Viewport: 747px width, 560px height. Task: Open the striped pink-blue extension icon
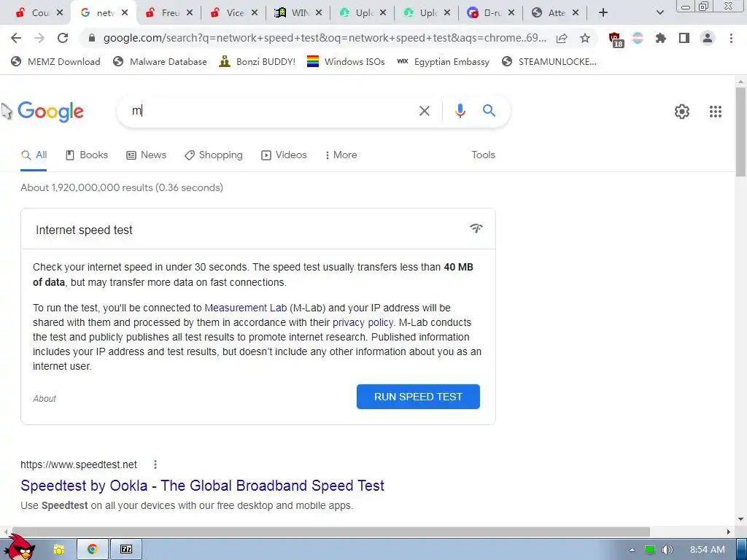[x=638, y=38]
